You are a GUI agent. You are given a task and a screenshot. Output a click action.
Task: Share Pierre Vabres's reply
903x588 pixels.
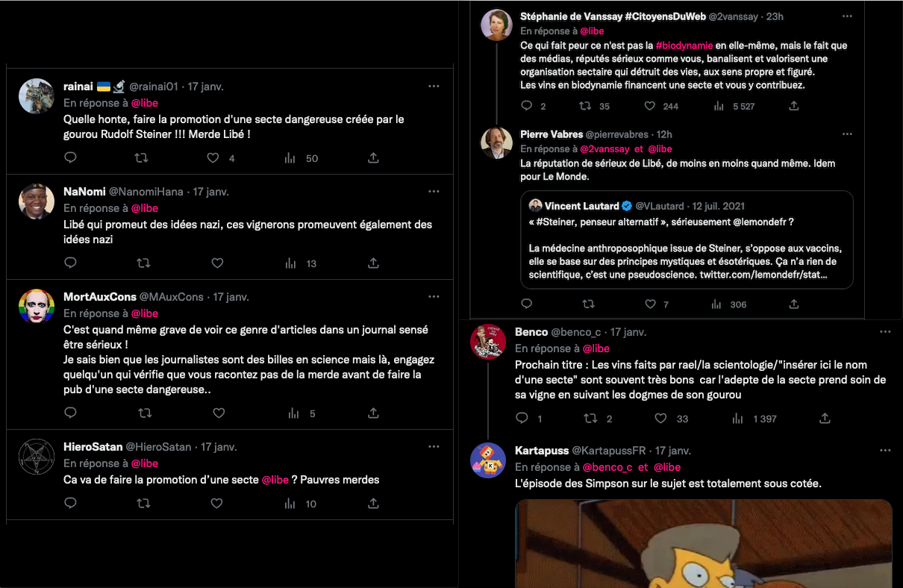pyautogui.click(x=794, y=304)
